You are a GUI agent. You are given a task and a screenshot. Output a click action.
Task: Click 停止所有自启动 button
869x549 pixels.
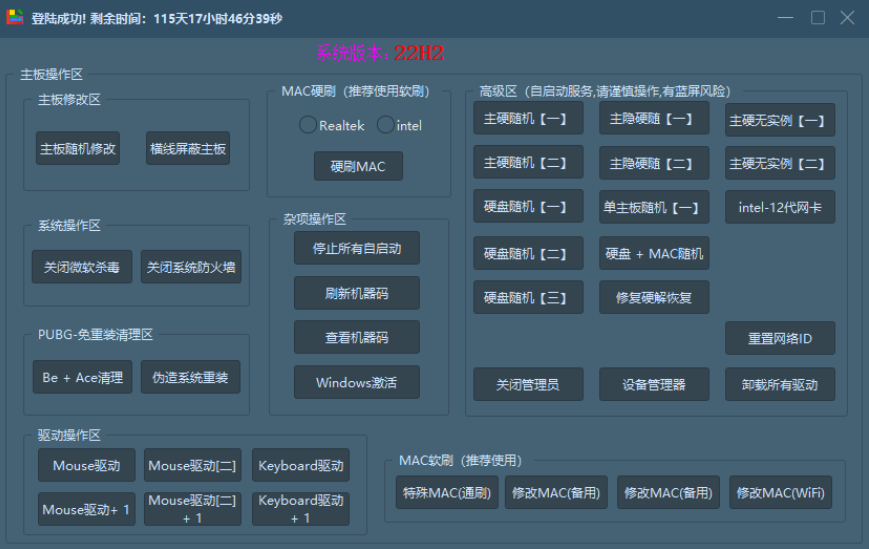(x=357, y=248)
